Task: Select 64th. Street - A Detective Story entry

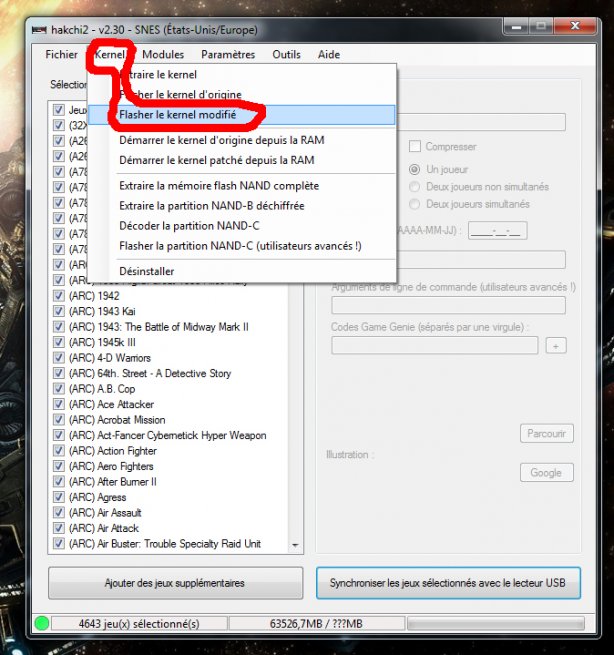Action: (150, 373)
